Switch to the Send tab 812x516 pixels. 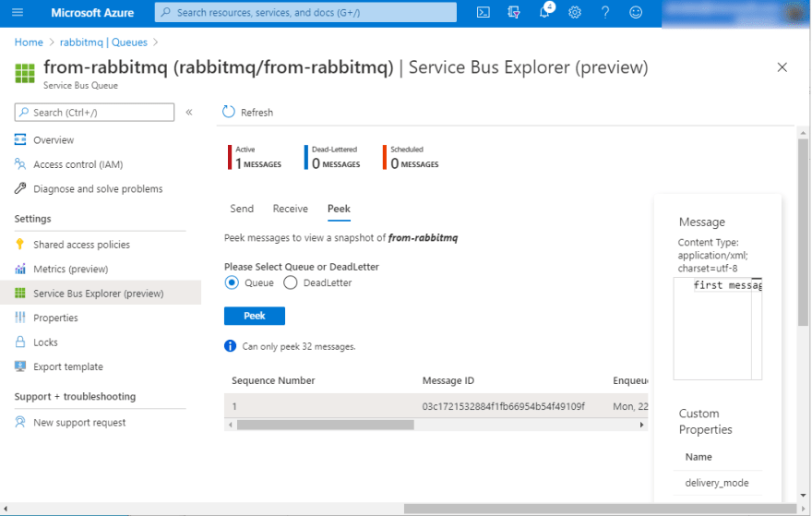click(242, 209)
